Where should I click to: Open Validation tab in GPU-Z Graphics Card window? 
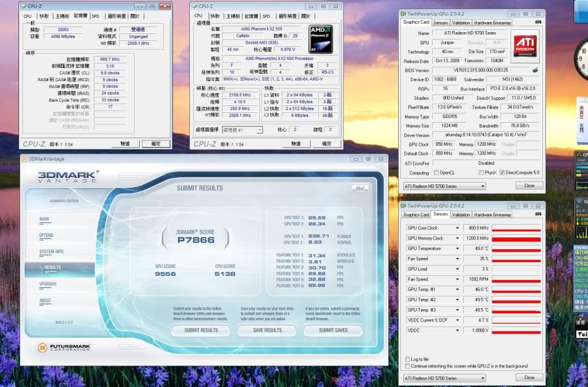click(x=461, y=22)
